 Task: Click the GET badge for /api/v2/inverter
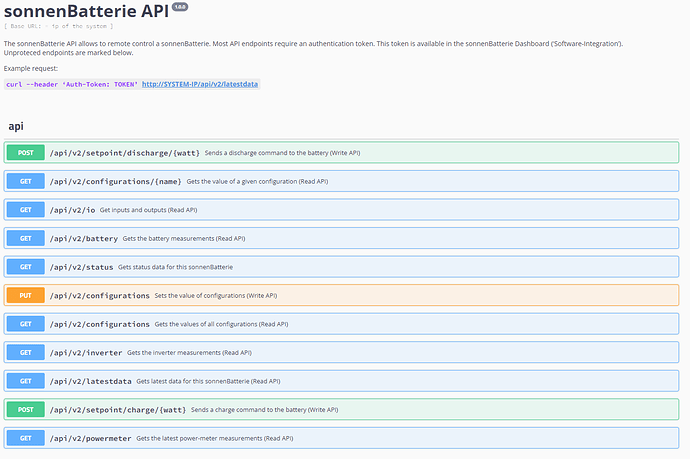pos(26,353)
